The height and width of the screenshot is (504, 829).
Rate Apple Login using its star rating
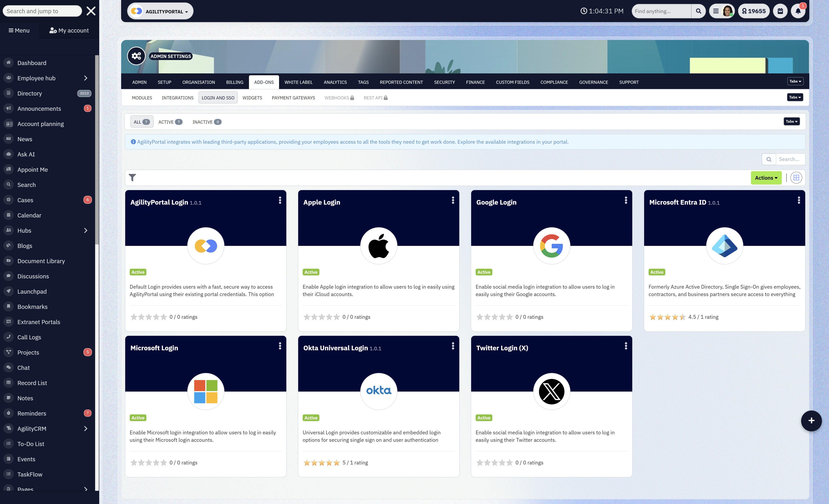point(321,317)
